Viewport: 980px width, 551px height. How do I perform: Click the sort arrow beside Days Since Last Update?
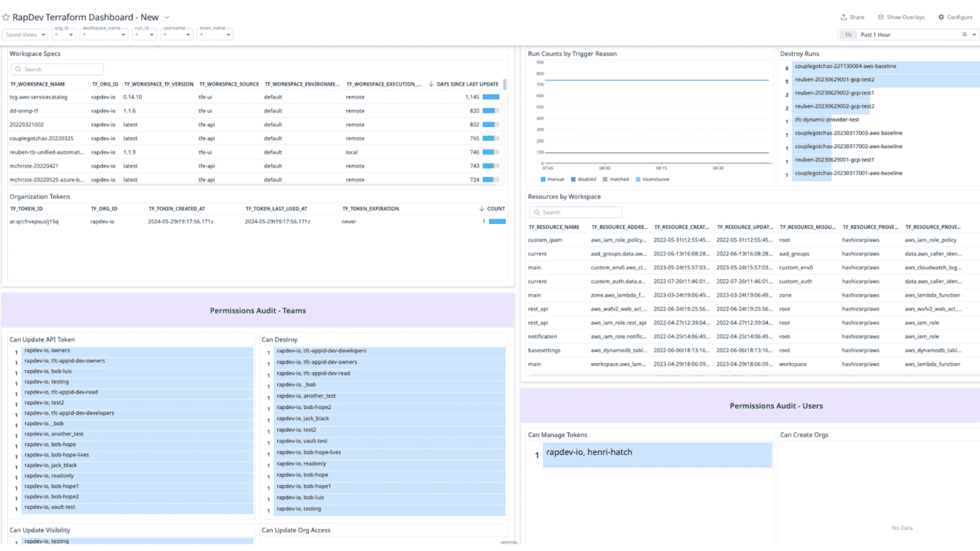(x=431, y=84)
